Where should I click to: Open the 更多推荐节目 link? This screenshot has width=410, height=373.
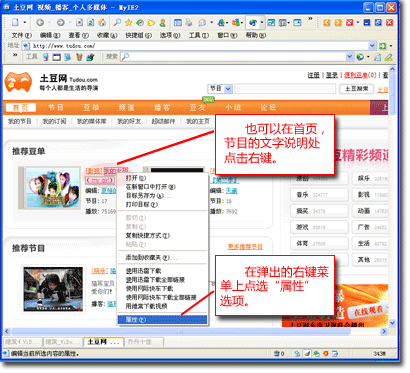coord(245,247)
